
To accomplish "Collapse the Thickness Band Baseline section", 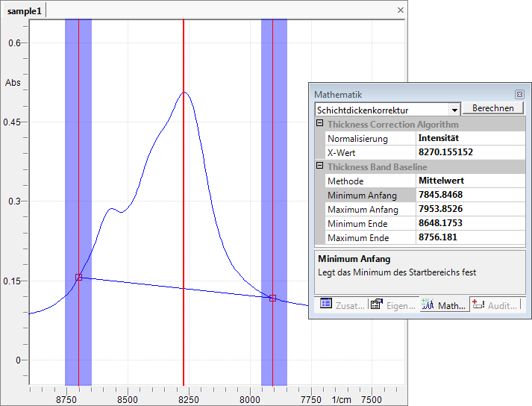I will pyautogui.click(x=320, y=167).
